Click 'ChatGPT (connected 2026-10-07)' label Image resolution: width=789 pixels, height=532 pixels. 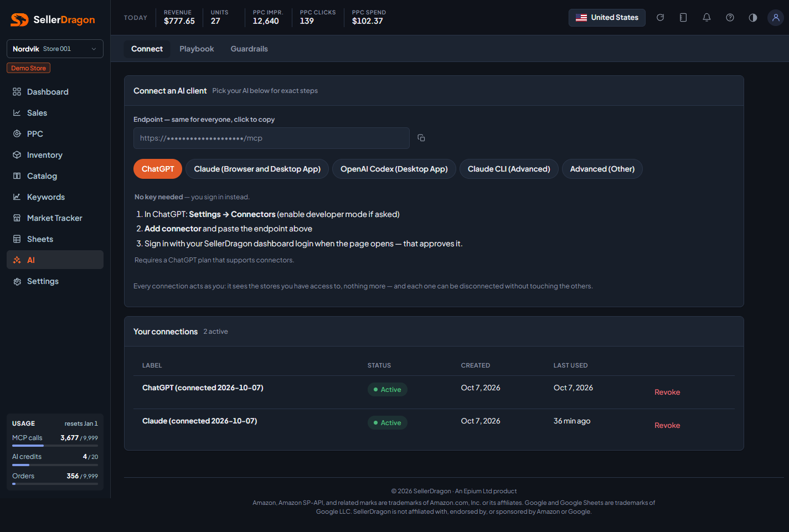pos(203,388)
